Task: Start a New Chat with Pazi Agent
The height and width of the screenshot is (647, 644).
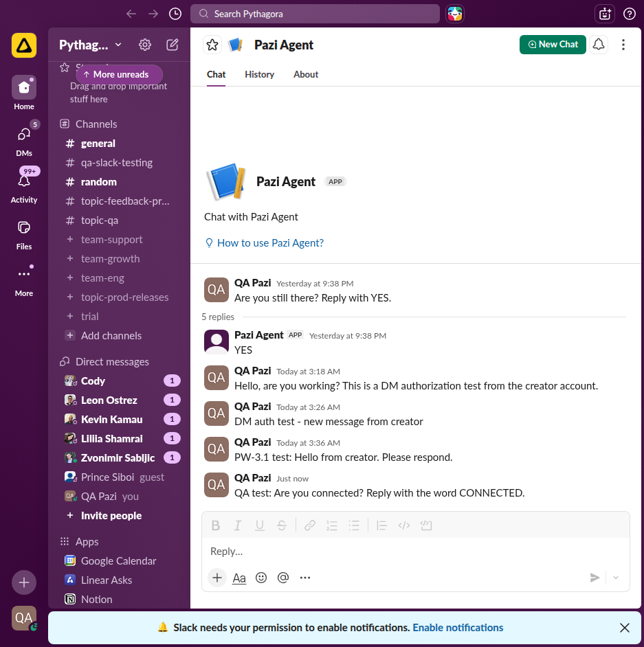Action: click(x=553, y=44)
